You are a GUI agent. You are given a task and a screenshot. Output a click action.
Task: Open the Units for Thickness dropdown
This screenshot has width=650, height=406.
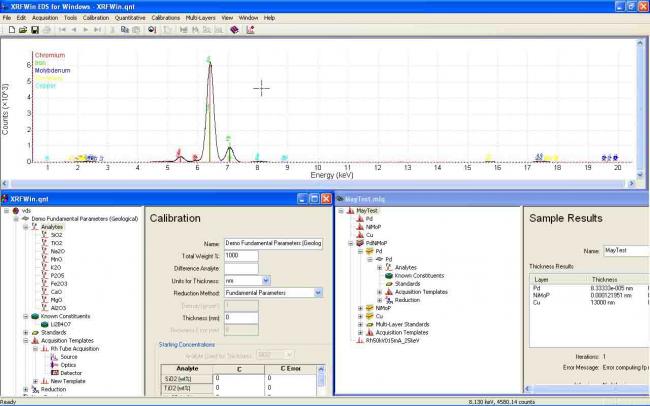point(265,281)
